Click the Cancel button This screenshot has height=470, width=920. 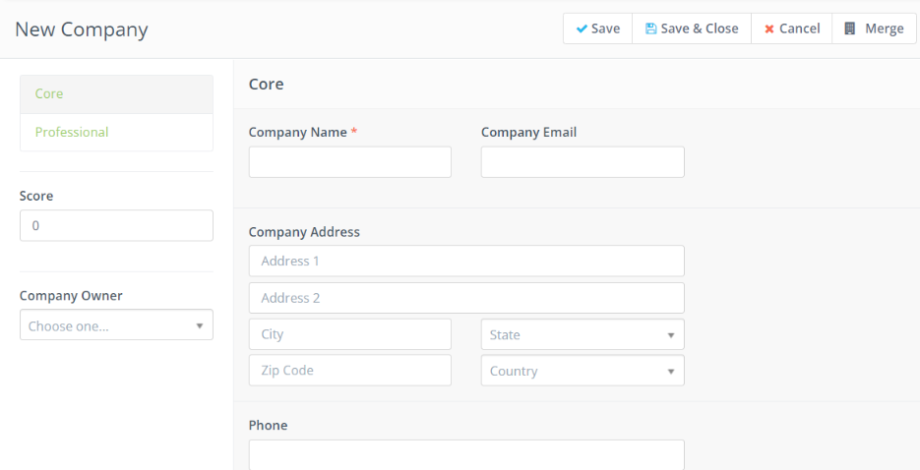[792, 29]
